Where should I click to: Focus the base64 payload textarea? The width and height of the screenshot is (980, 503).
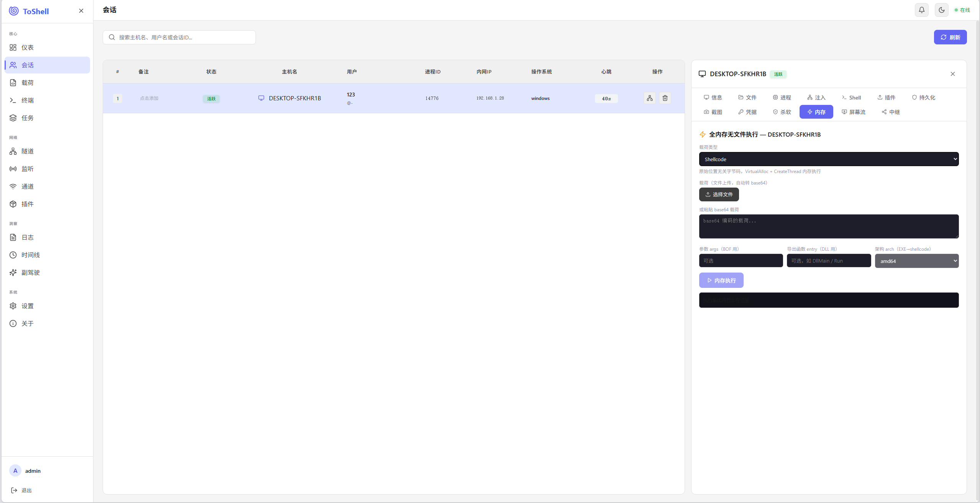coord(829,226)
